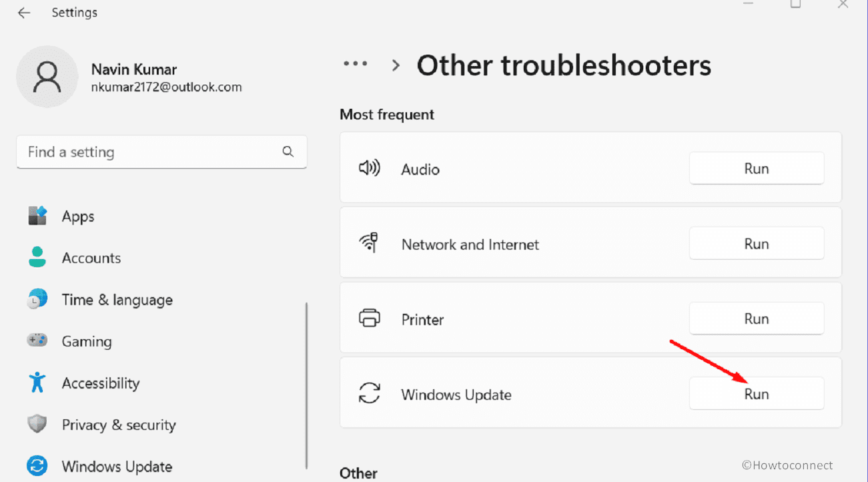Click the Printer icon
868x482 pixels.
[370, 318]
